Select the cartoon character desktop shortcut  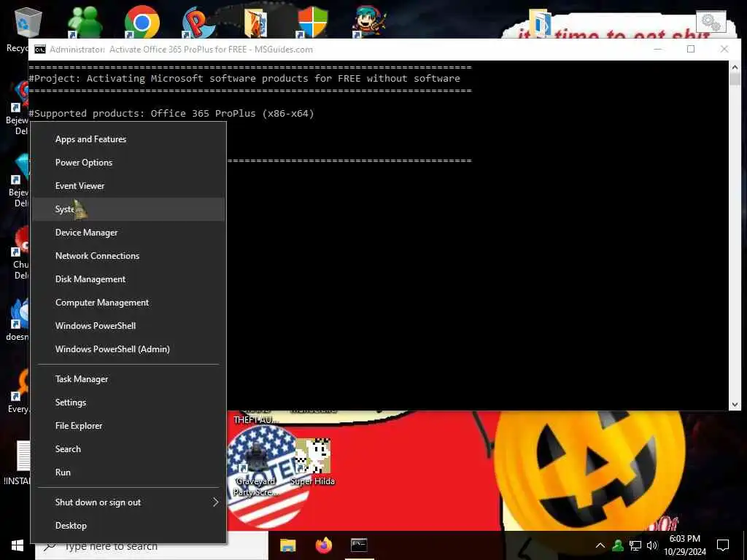coord(369,21)
